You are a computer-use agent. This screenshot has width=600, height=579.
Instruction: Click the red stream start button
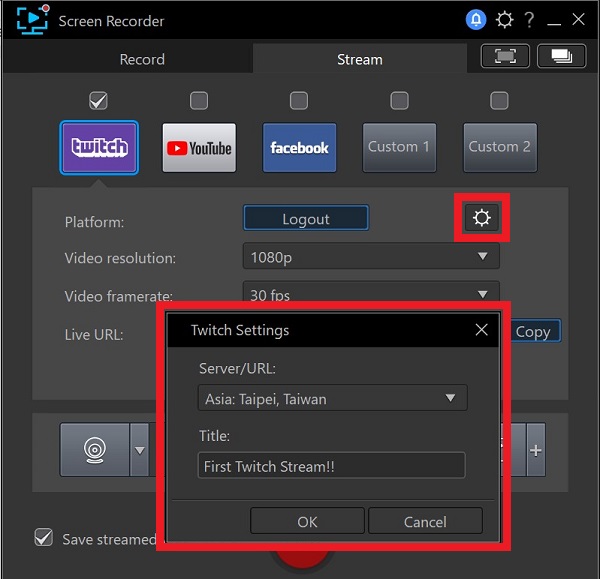tap(302, 560)
